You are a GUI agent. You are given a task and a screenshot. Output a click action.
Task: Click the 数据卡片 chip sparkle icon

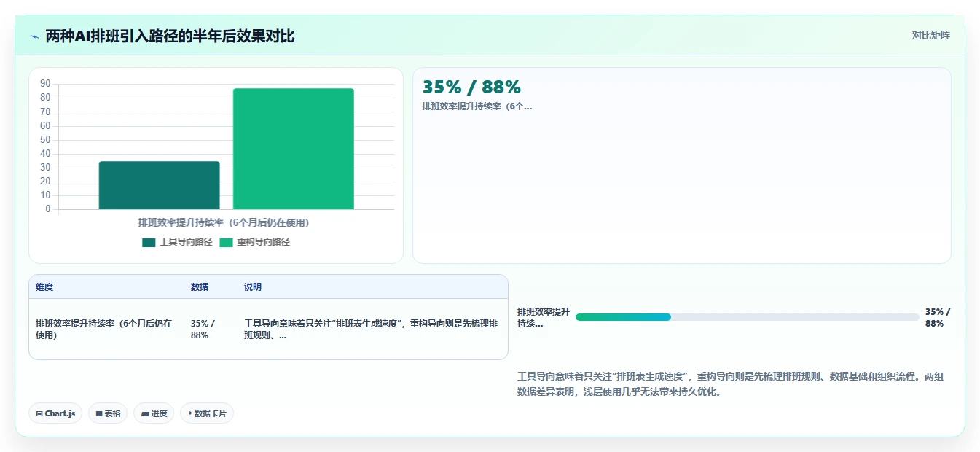(x=190, y=413)
